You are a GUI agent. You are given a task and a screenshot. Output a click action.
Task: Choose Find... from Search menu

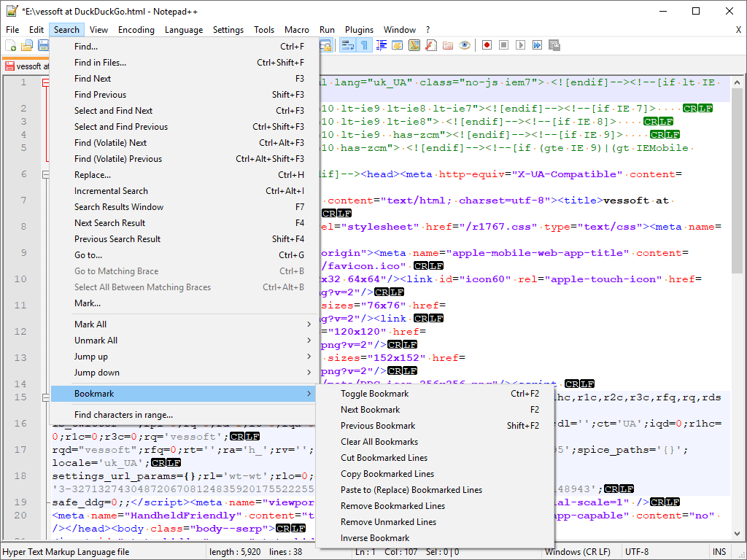coord(182,47)
